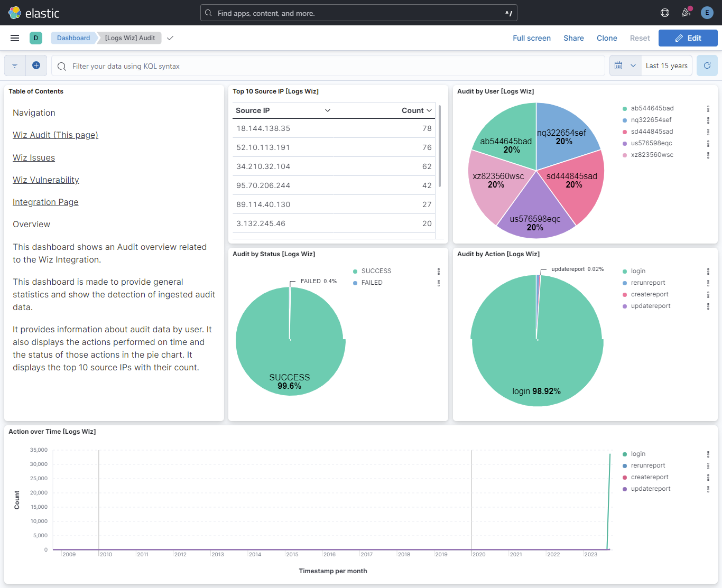Image resolution: width=722 pixels, height=588 pixels.
Task: Open the Source IP column sort dropdown
Action: pyautogui.click(x=327, y=110)
